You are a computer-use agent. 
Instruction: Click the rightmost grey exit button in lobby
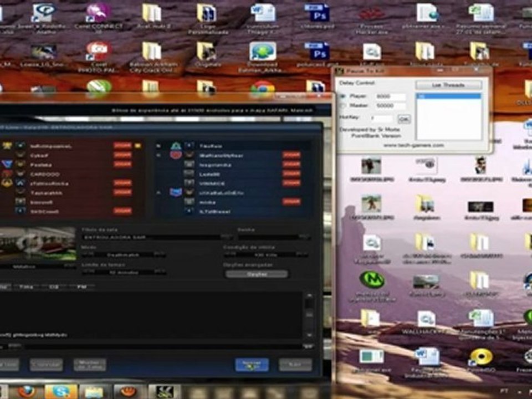[295, 365]
